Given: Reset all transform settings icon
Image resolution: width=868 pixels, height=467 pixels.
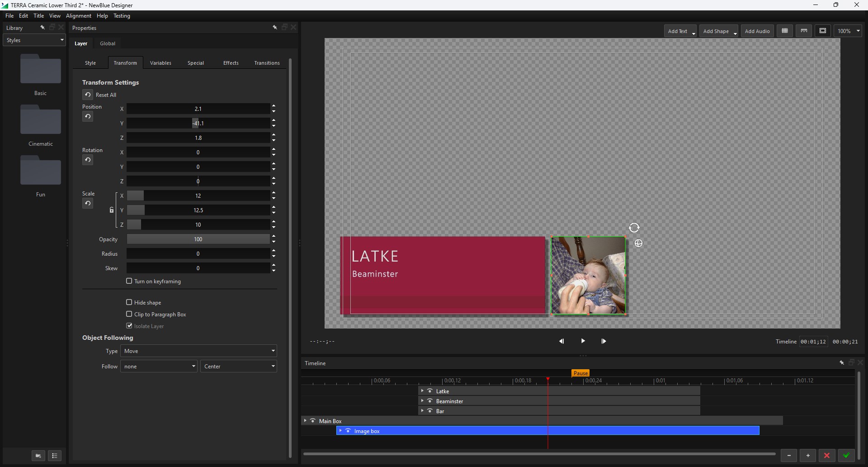Looking at the screenshot, I should pyautogui.click(x=88, y=95).
